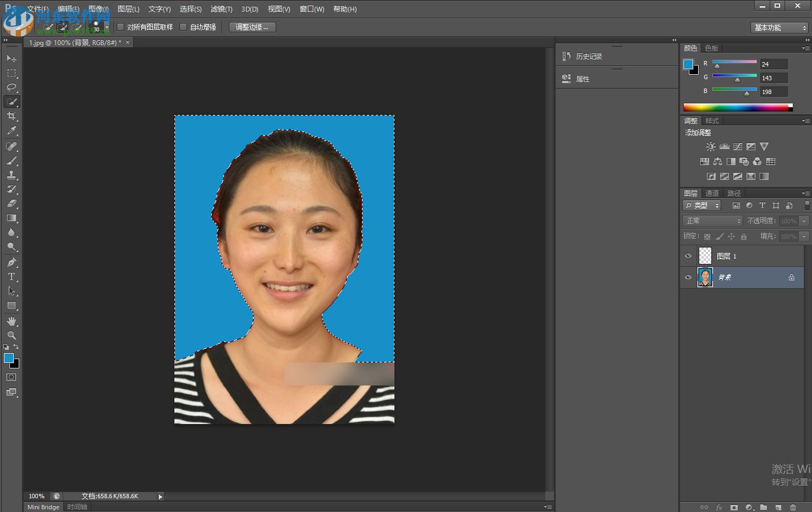
Task: Add a Curves adjustment
Action: pyautogui.click(x=737, y=147)
